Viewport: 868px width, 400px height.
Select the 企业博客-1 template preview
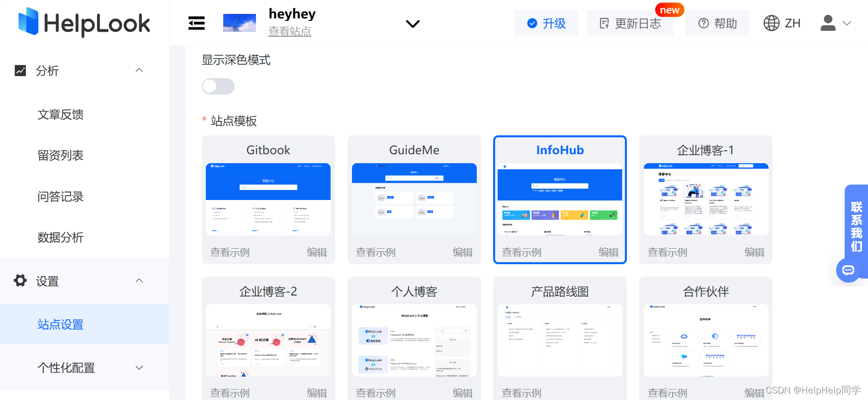click(706, 200)
